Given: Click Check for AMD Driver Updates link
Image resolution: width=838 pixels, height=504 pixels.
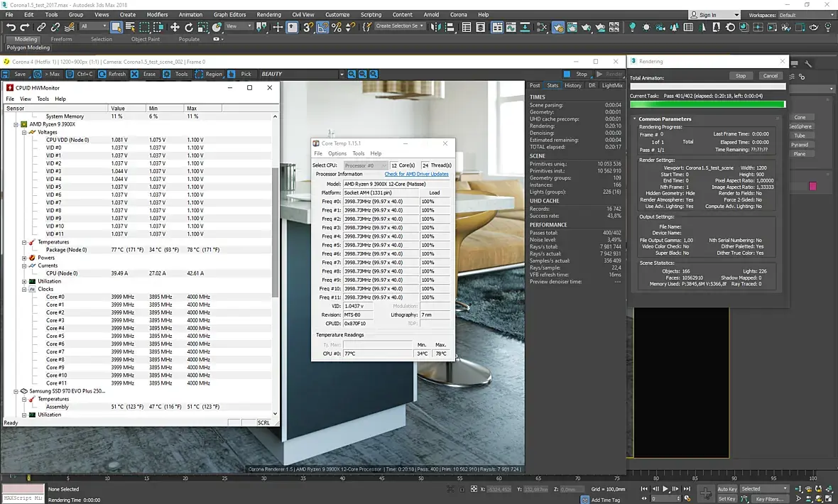Looking at the screenshot, I should [x=416, y=174].
